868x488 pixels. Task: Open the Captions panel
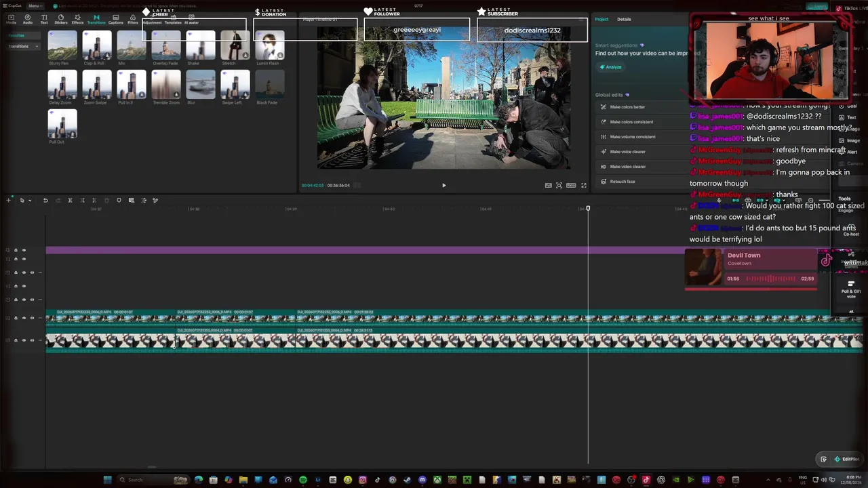(115, 19)
